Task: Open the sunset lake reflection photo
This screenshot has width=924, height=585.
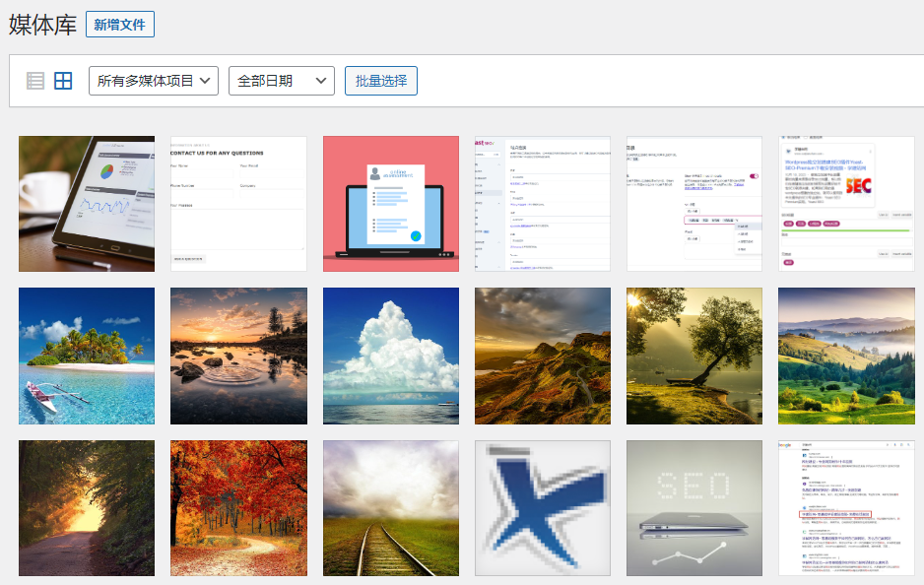Action: pyautogui.click(x=238, y=356)
